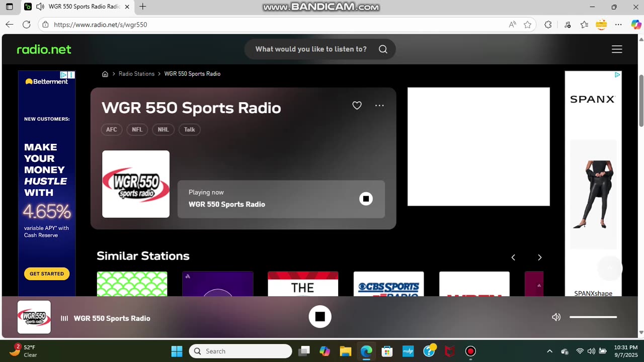Mute tab via speaker icon
Screen dimensions: 644x362
(40, 7)
